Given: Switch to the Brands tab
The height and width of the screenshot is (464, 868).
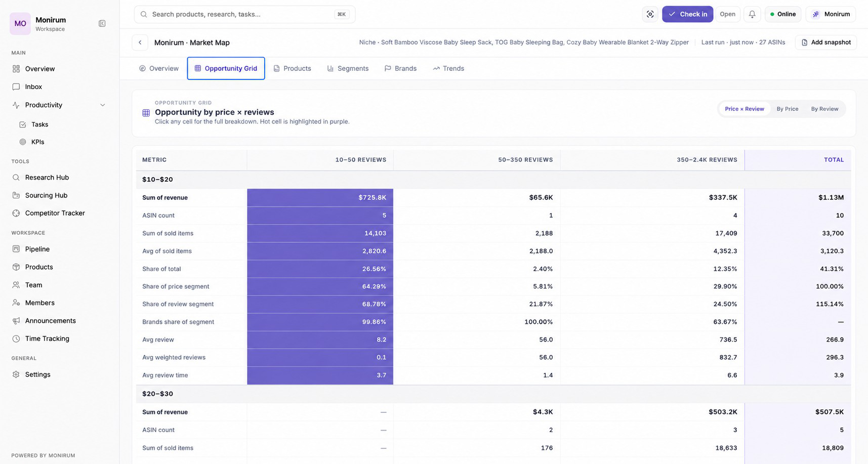Looking at the screenshot, I should click(x=400, y=68).
